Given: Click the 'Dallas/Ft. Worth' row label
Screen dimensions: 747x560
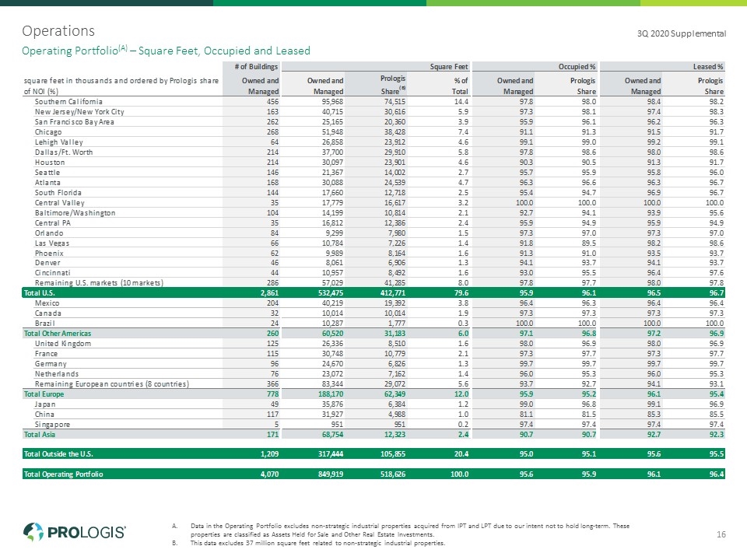Looking at the screenshot, I should 64,152.
